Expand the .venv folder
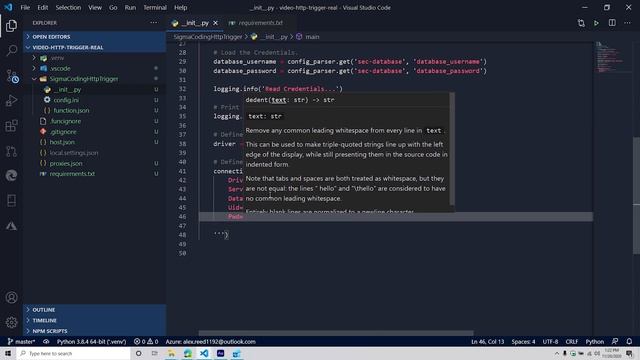The height and width of the screenshot is (360, 640). [x=95, y=58]
